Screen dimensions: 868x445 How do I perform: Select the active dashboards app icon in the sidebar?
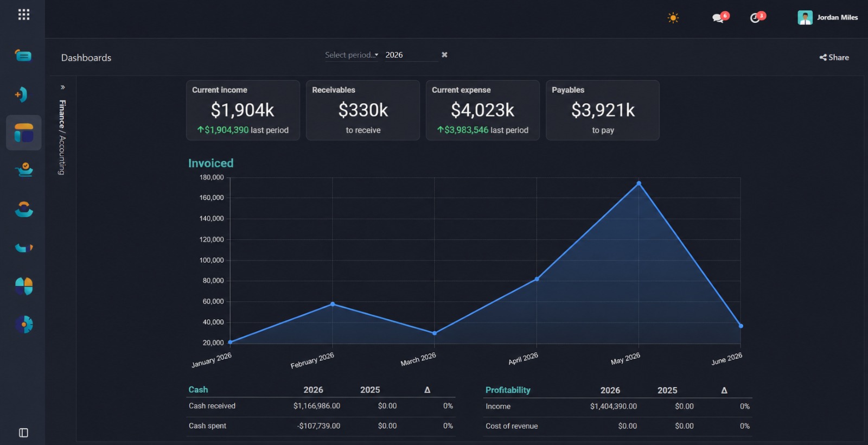click(24, 132)
